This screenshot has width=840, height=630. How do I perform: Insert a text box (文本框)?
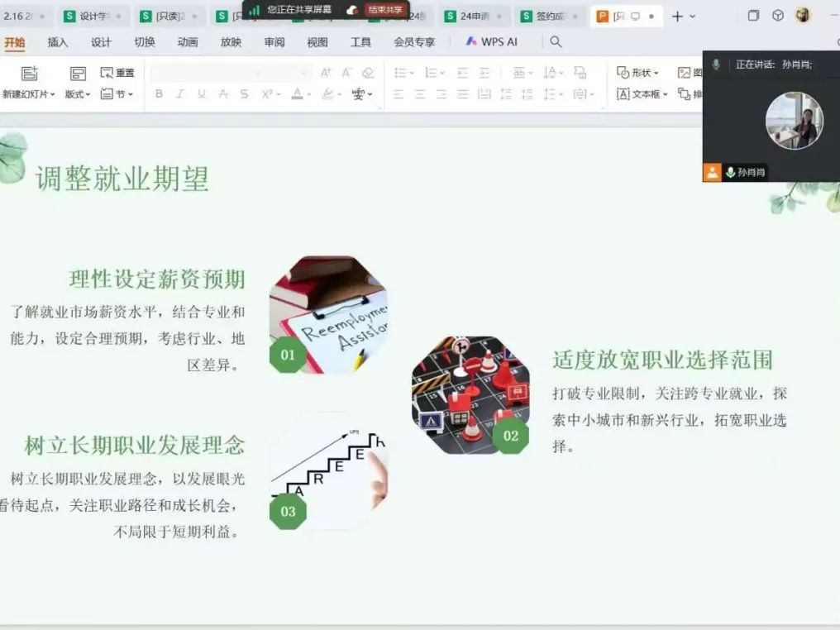click(x=639, y=94)
